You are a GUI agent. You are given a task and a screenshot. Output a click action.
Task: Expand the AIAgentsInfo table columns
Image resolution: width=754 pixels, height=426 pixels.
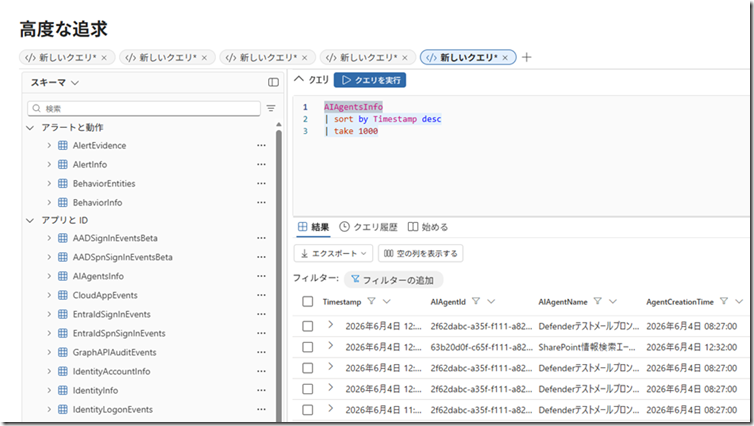tap(49, 276)
